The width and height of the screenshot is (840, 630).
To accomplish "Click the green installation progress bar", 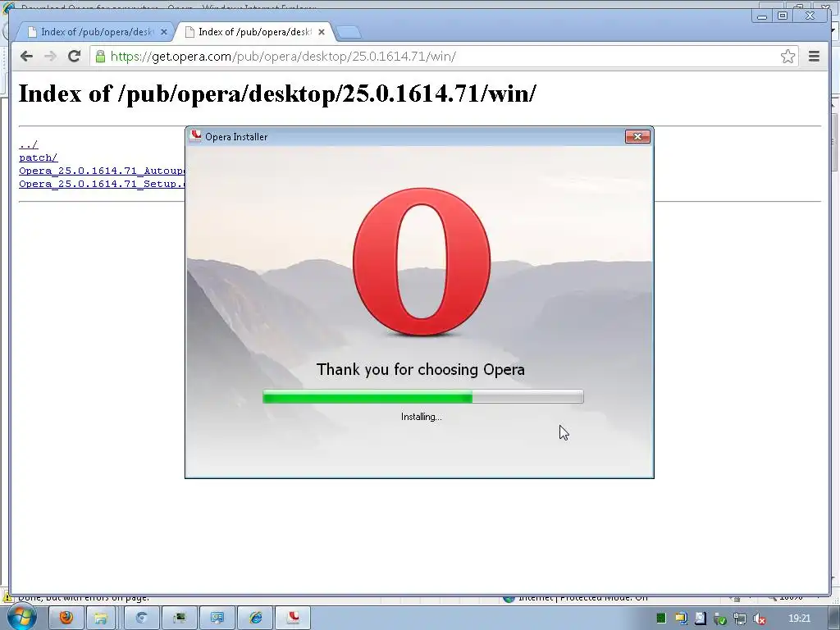I will click(422, 396).
